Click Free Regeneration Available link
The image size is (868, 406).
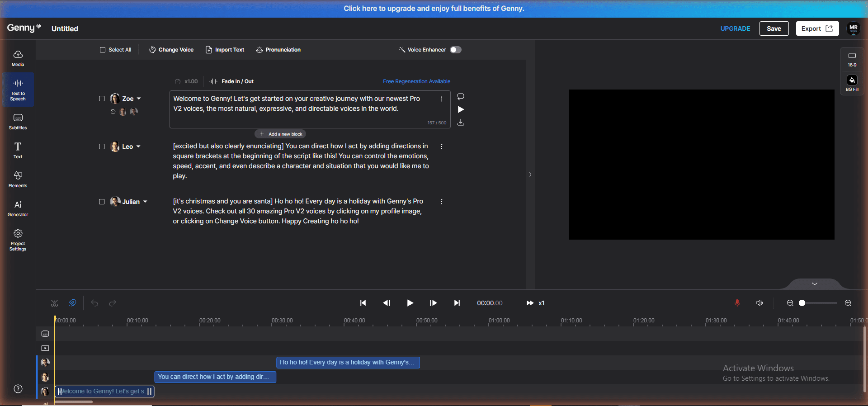pyautogui.click(x=416, y=81)
